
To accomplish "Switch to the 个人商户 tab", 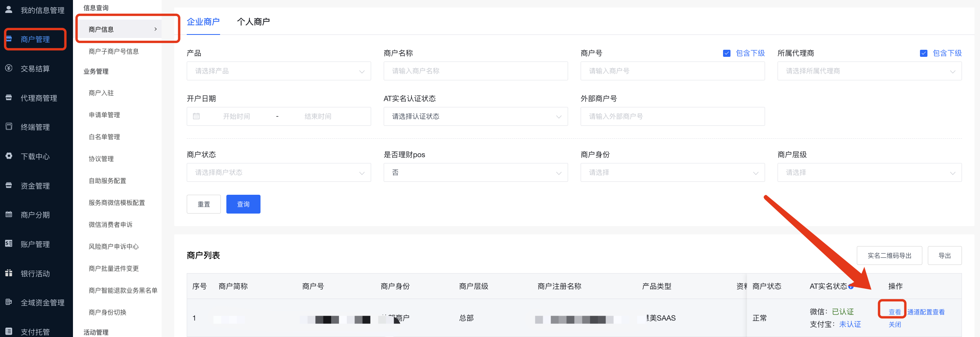I will [x=253, y=22].
